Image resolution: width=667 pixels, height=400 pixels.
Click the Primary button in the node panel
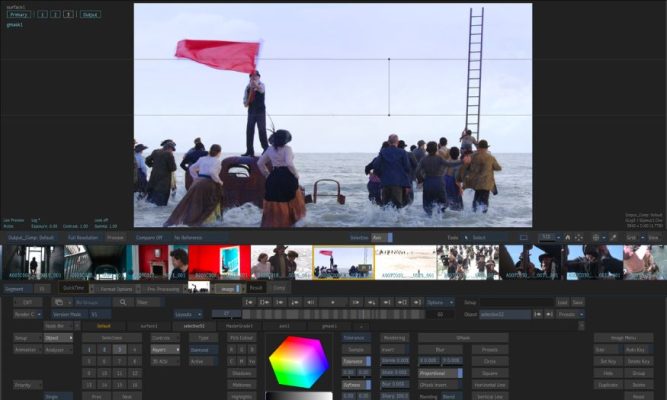click(x=18, y=15)
